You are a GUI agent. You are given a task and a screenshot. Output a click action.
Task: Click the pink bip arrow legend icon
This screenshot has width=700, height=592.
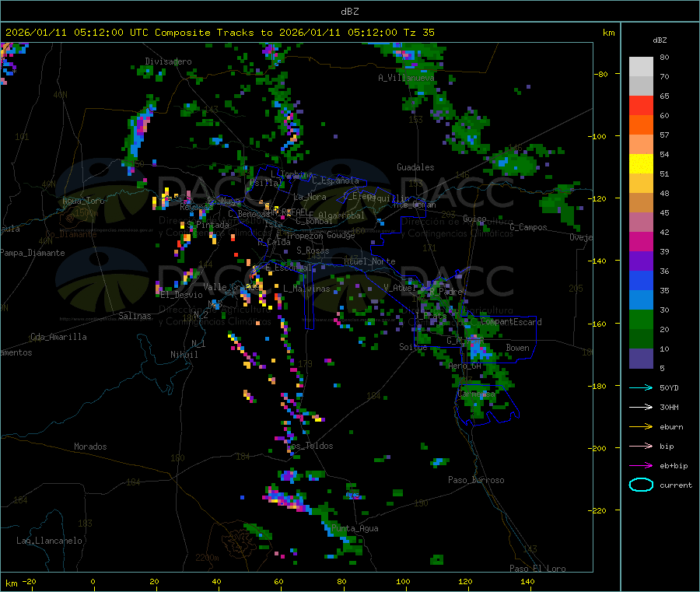tap(641, 446)
